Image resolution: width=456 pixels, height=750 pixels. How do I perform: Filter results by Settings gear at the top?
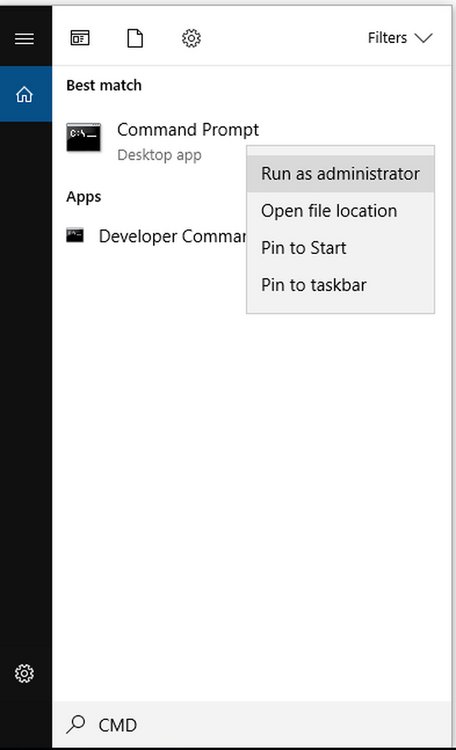[x=191, y=38]
